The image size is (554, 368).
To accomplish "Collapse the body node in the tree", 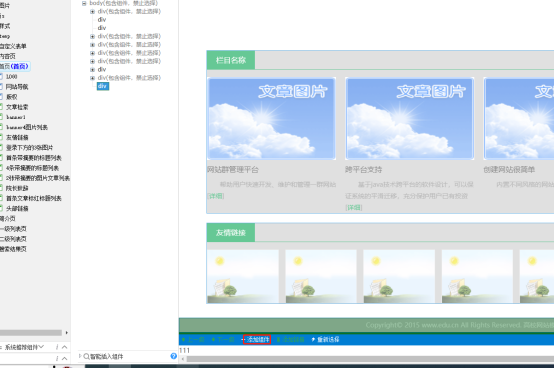I will (x=84, y=4).
